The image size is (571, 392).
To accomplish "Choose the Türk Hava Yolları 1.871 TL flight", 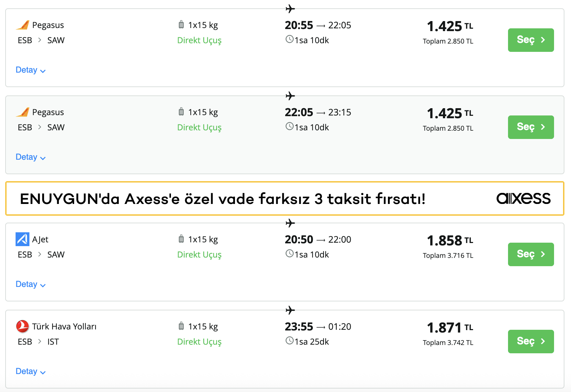I will click(531, 342).
